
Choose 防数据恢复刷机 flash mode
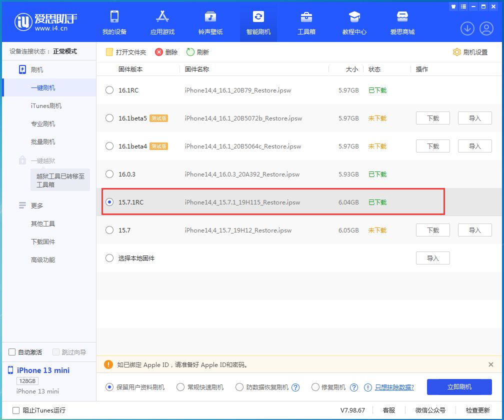239,387
